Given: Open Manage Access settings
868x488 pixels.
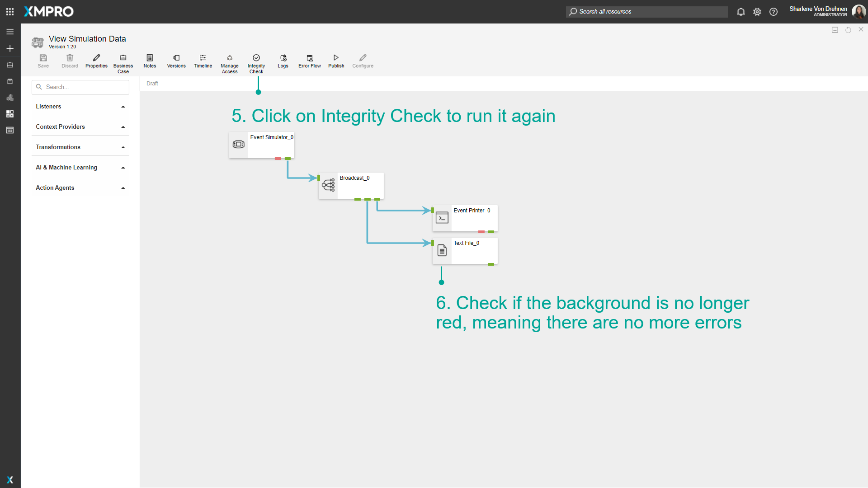Looking at the screenshot, I should (x=229, y=62).
